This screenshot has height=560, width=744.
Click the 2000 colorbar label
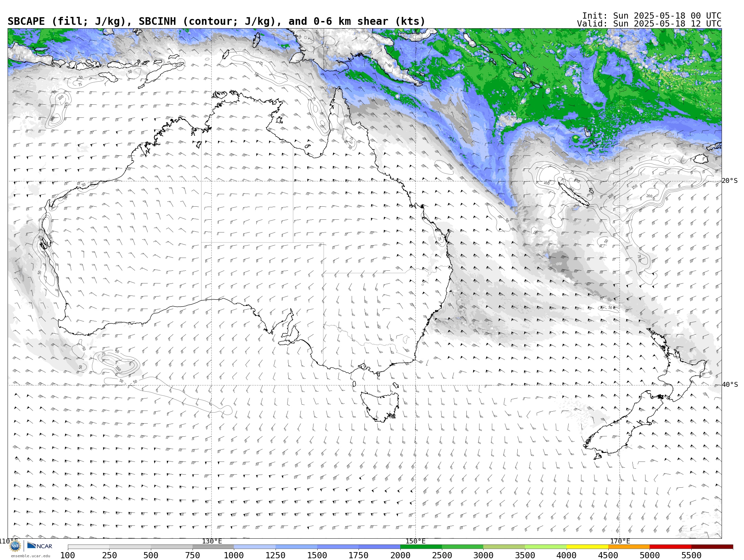point(400,556)
